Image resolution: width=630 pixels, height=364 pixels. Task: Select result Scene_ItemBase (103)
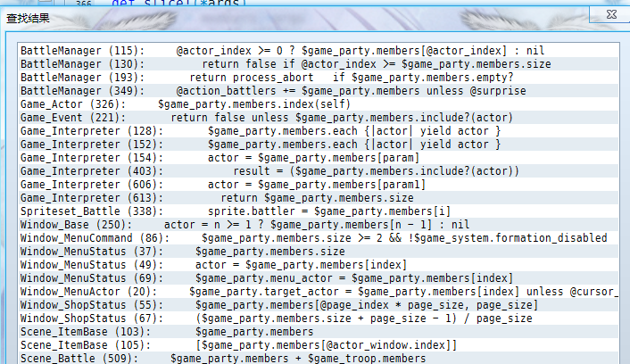(318, 332)
